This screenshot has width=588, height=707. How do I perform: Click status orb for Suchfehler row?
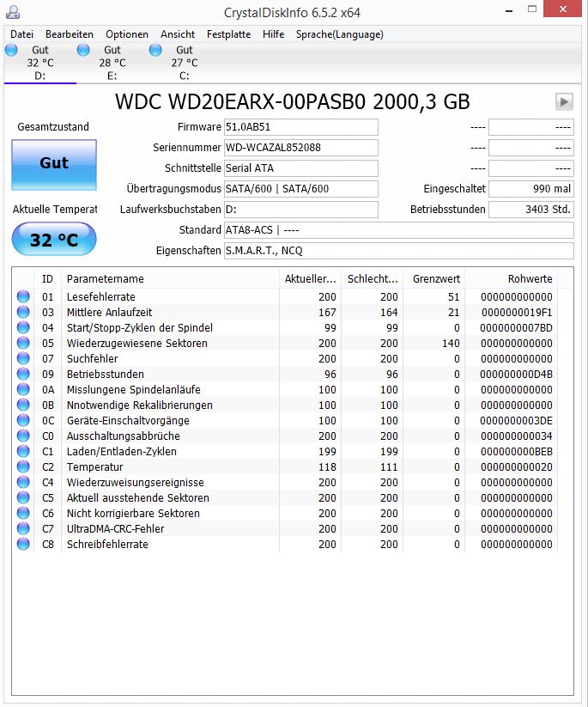tap(23, 358)
